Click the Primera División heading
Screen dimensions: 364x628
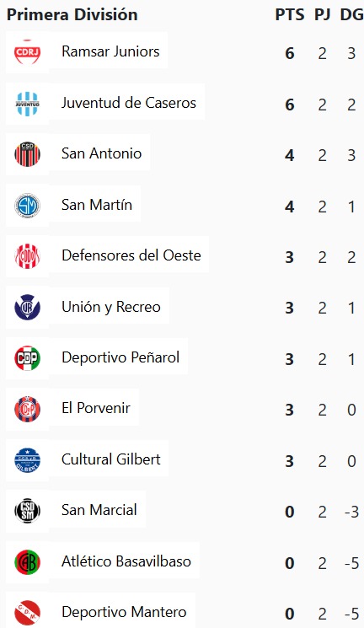tap(72, 15)
